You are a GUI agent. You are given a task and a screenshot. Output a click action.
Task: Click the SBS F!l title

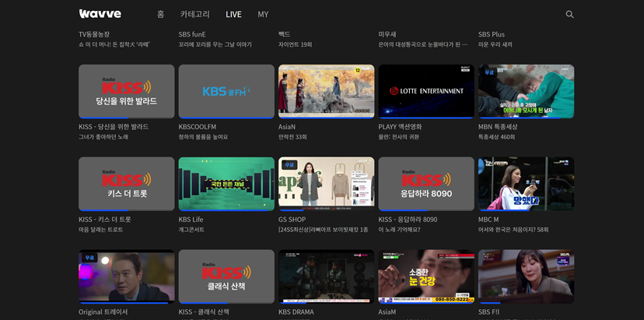488,311
